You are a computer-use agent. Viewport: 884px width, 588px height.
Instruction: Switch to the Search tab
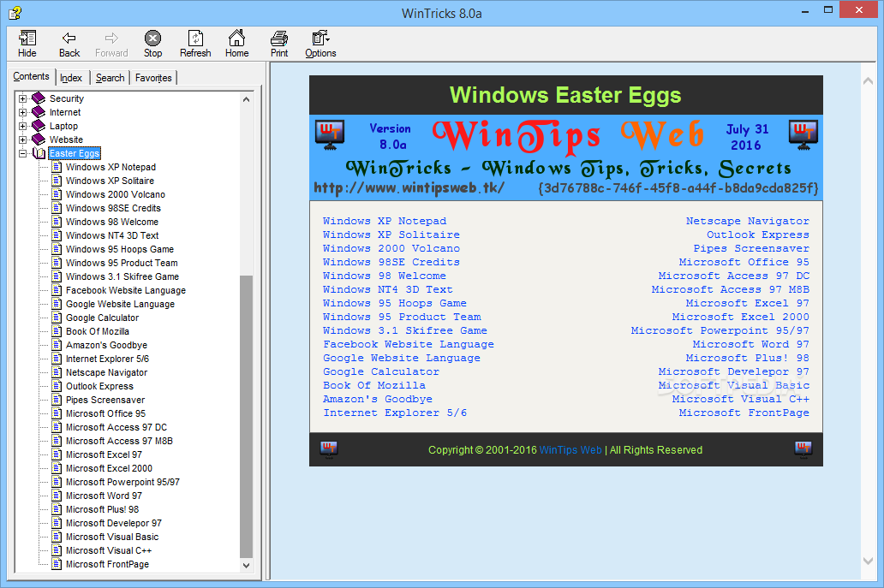110,78
